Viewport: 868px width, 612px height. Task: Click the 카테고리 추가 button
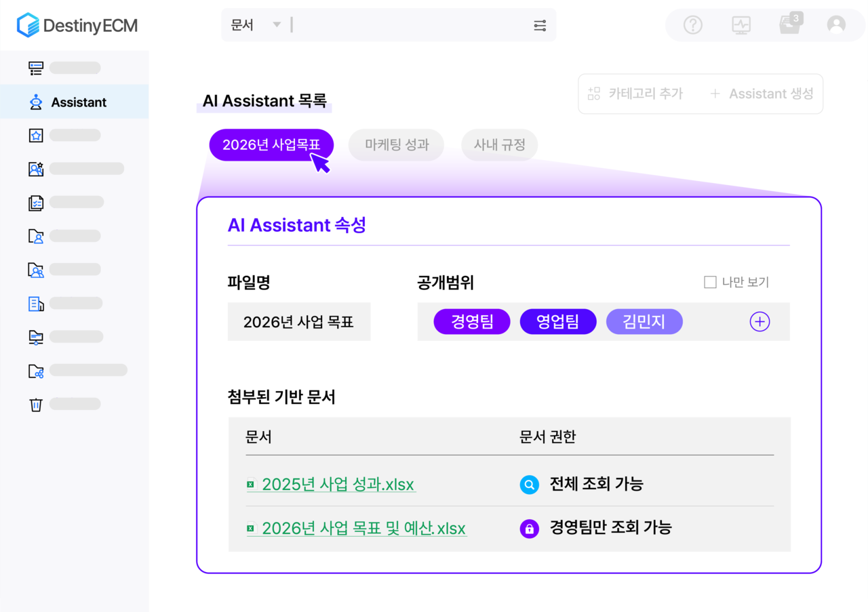pyautogui.click(x=635, y=94)
